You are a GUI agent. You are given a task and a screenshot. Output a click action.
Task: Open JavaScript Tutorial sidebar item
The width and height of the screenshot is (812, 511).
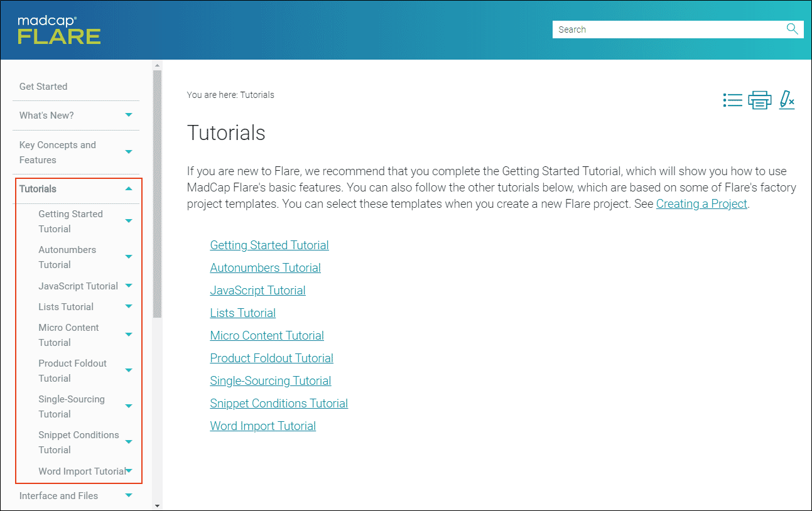pyautogui.click(x=78, y=286)
